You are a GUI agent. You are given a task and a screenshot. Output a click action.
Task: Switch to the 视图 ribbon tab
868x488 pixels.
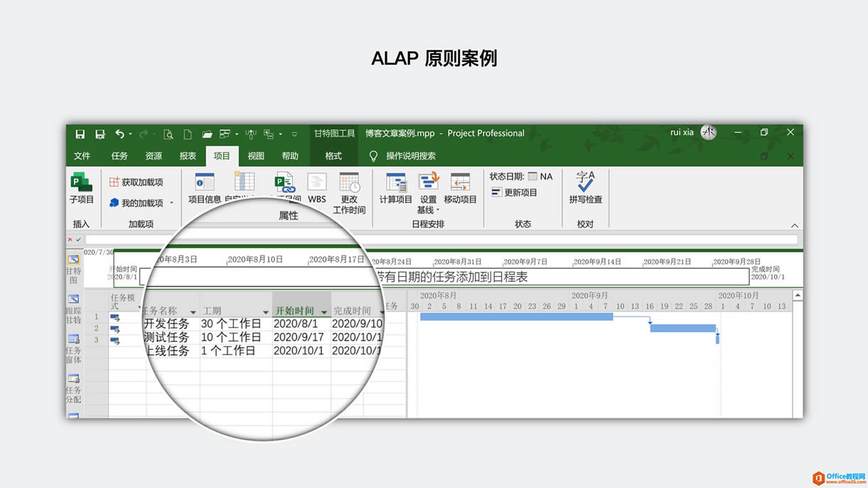tap(255, 156)
